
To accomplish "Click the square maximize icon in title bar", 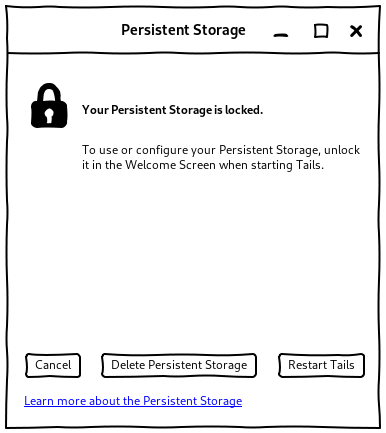I will (x=321, y=31).
